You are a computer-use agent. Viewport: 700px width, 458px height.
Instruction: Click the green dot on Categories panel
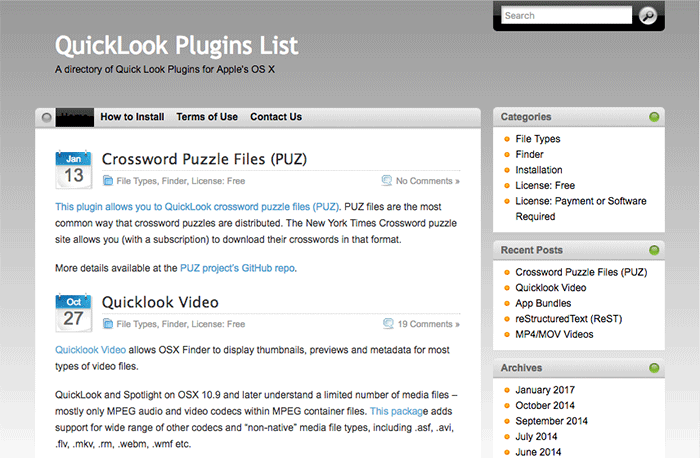coord(654,117)
